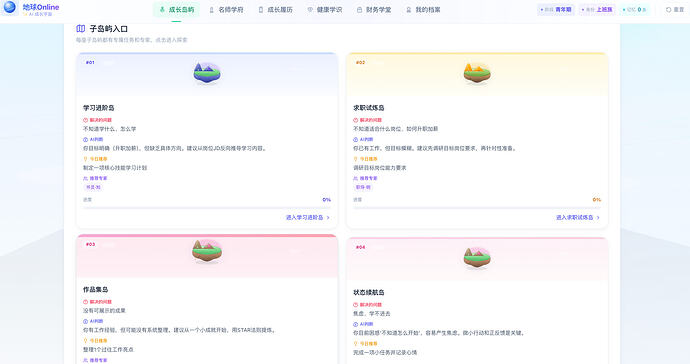Click the 推荐专家 icon in 学习进阶岛
The height and width of the screenshot is (364, 690).
[85, 178]
